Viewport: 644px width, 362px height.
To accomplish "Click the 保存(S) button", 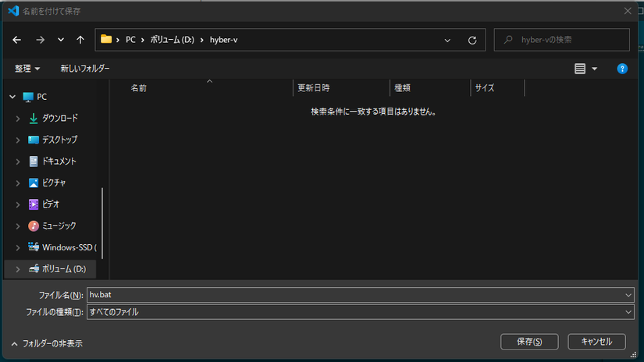I will point(529,342).
